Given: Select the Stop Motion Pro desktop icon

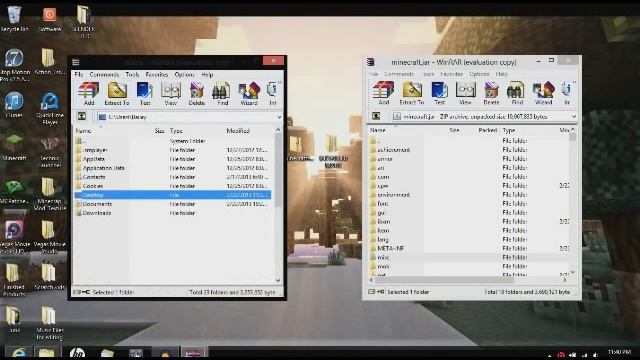Looking at the screenshot, I should [x=14, y=65].
